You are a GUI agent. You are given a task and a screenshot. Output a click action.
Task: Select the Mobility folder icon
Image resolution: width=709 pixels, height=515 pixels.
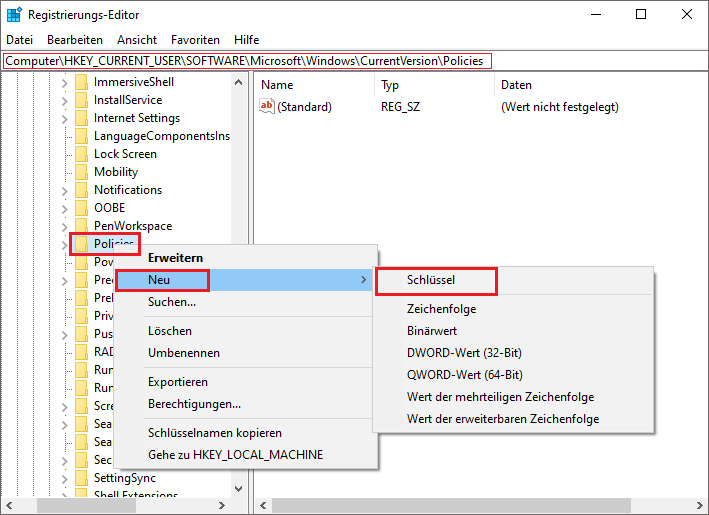coord(81,172)
